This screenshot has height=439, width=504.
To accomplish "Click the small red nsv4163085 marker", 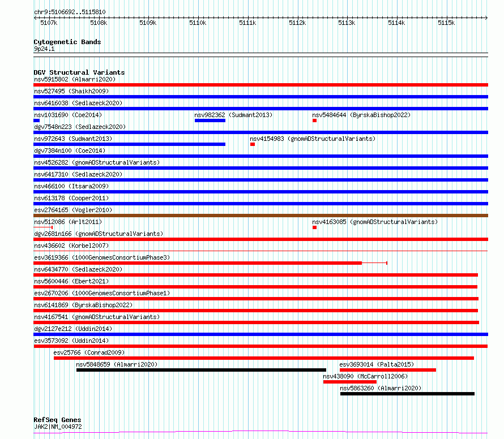I will click(x=315, y=227).
